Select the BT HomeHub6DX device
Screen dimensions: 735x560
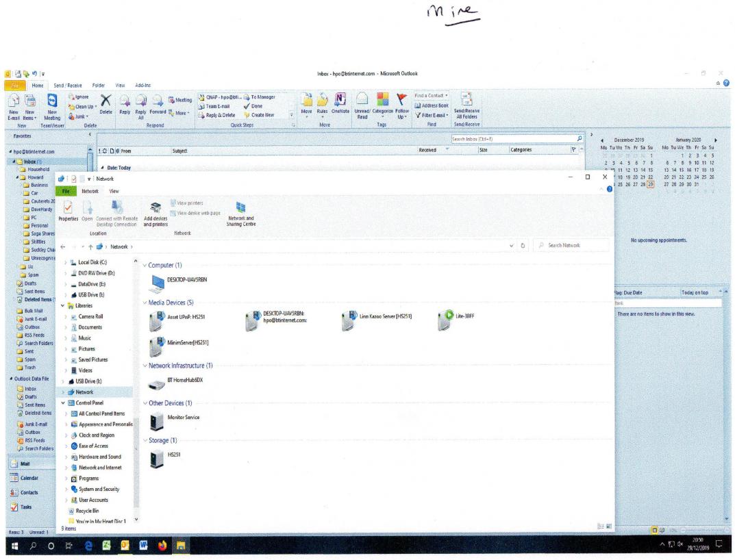pyautogui.click(x=175, y=383)
